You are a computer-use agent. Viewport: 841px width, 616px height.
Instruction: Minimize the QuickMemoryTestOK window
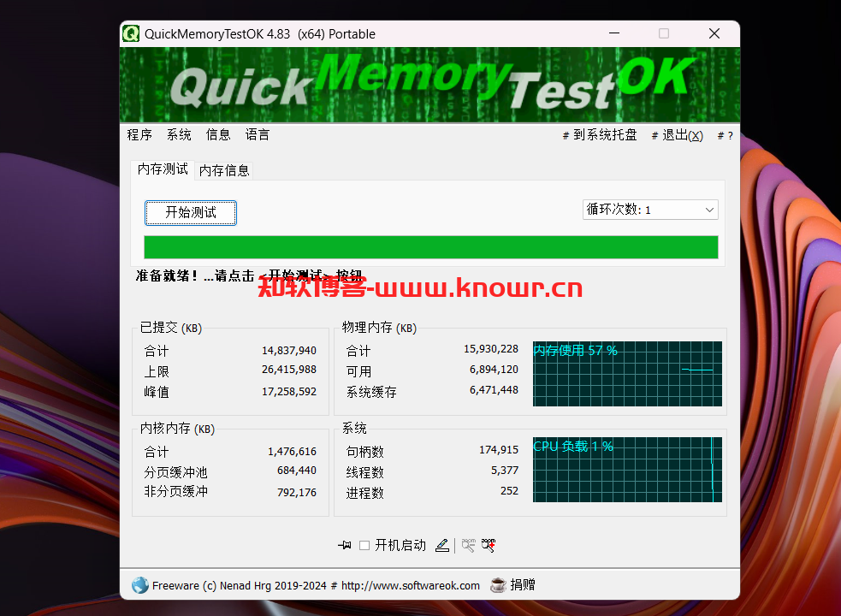point(614,33)
